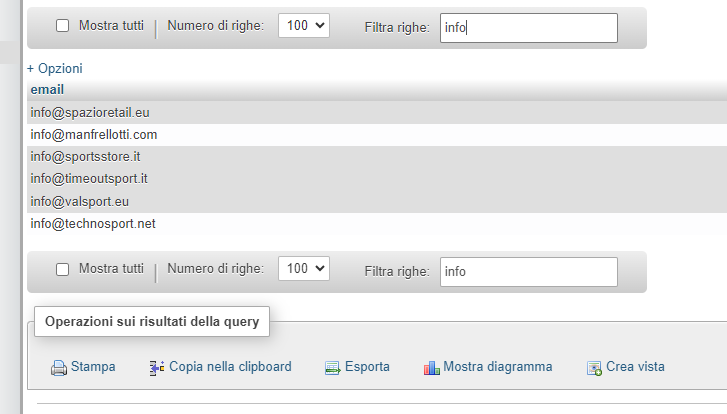Click the Crea vista link text
727x414 pixels.
(635, 367)
